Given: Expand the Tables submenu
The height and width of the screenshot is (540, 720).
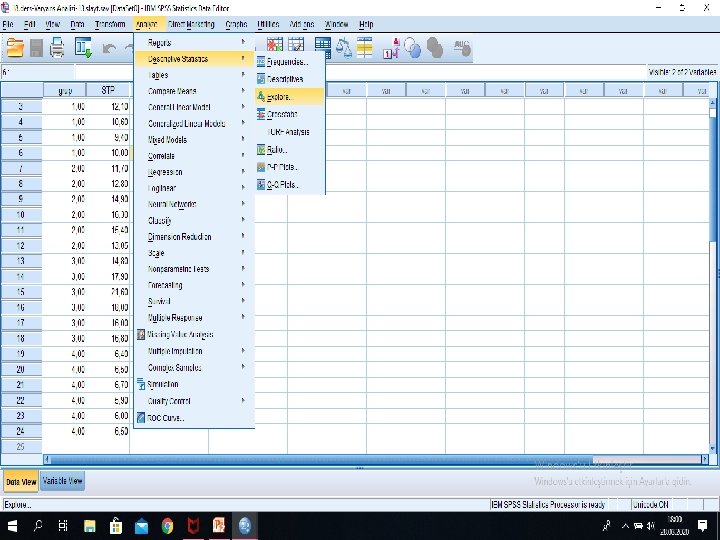Looking at the screenshot, I should (194, 75).
